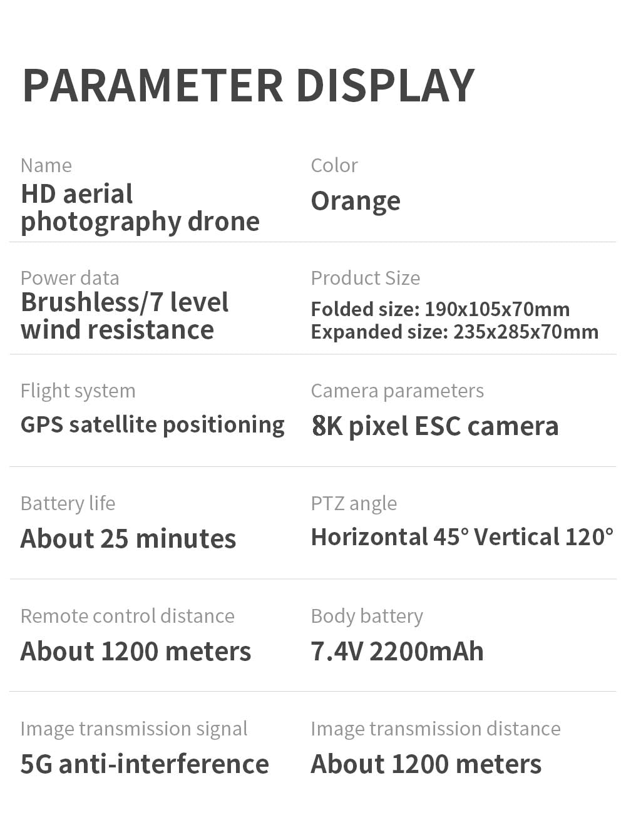Click the 8K pixel ESC camera text
The width and height of the screenshot is (626, 840).
[434, 426]
